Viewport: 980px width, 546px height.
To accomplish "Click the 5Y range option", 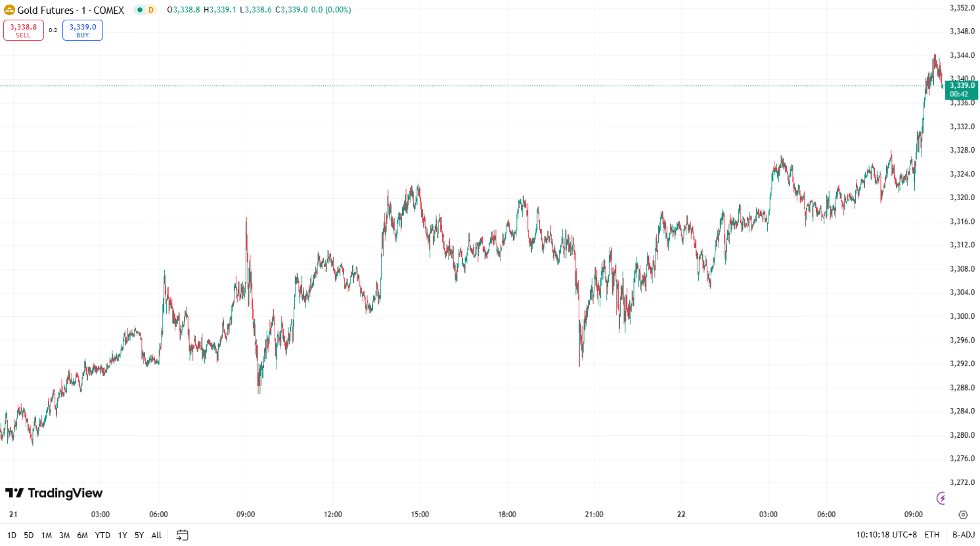I will [138, 535].
